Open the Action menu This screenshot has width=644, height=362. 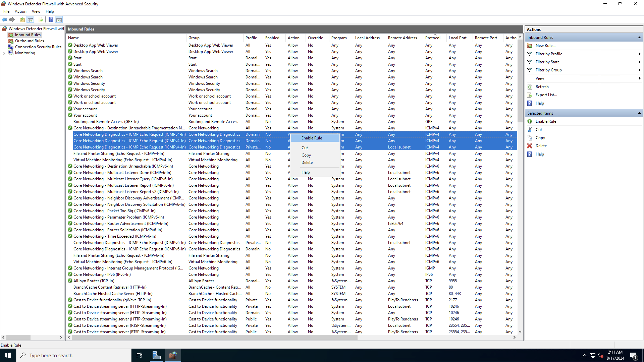click(x=20, y=11)
